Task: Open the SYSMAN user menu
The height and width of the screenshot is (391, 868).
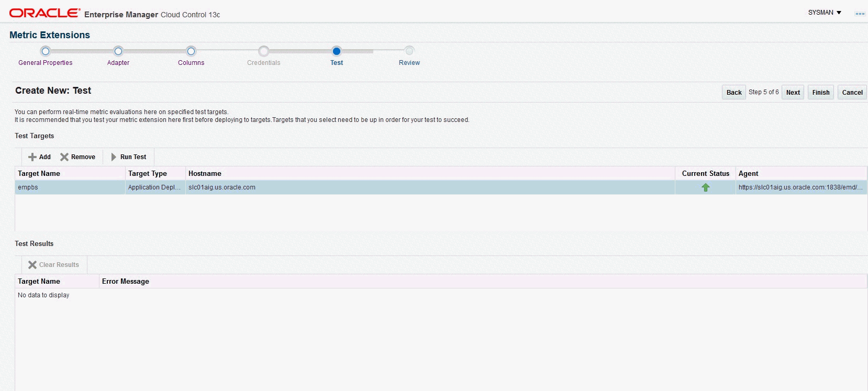Action: pos(825,13)
